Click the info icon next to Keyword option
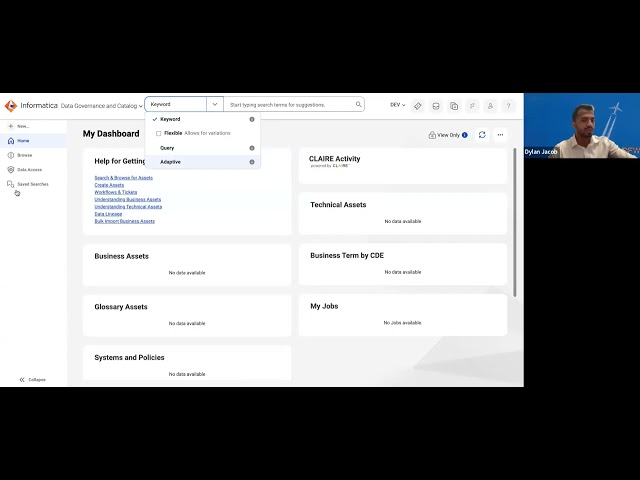This screenshot has height=480, width=640. click(252, 119)
